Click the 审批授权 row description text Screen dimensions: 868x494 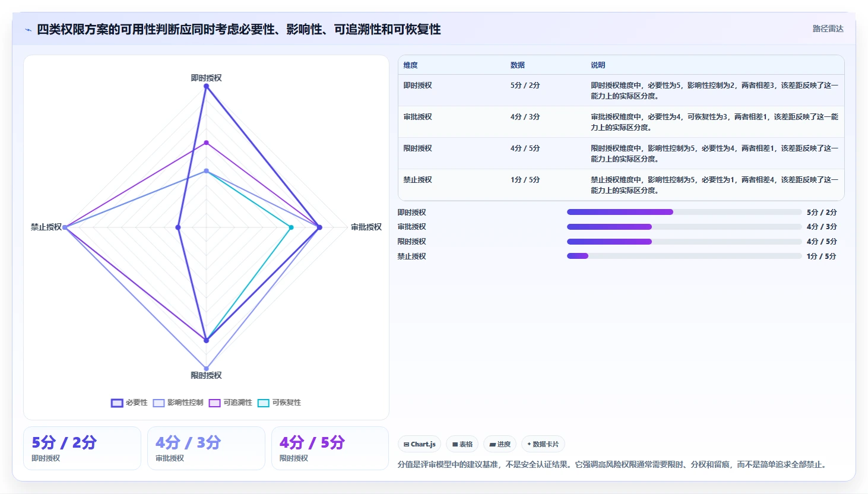(714, 122)
